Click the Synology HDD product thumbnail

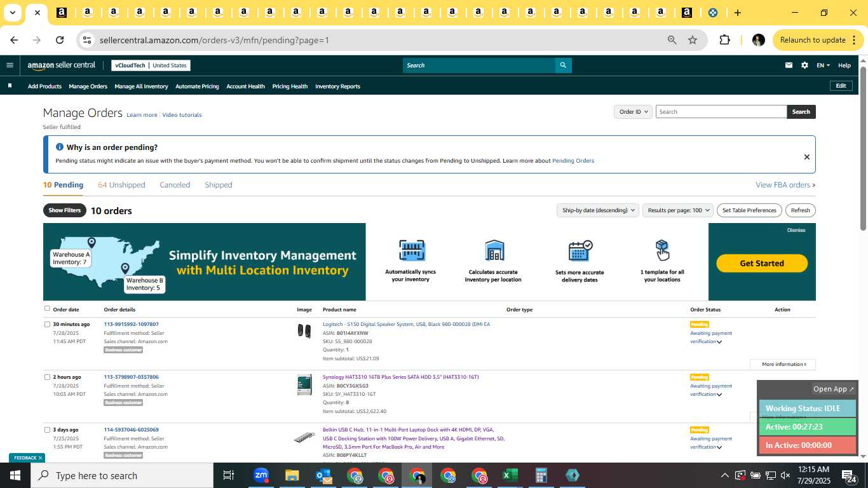click(x=304, y=385)
